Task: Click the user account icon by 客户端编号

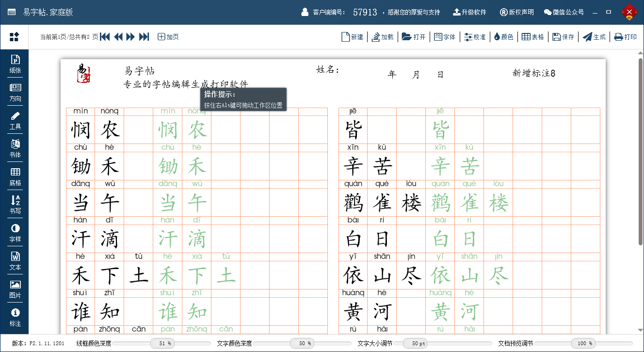Action: point(305,12)
